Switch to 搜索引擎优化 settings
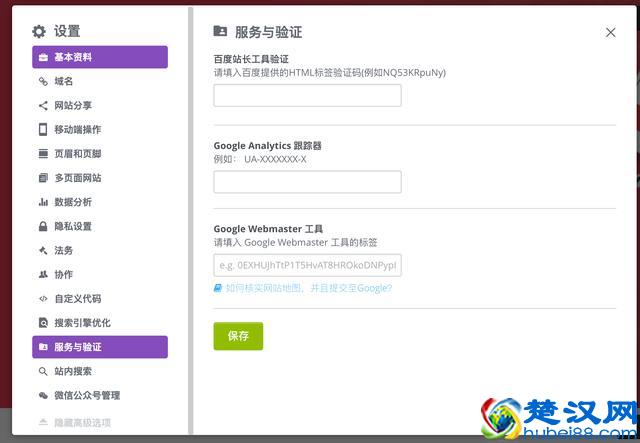 click(100, 323)
